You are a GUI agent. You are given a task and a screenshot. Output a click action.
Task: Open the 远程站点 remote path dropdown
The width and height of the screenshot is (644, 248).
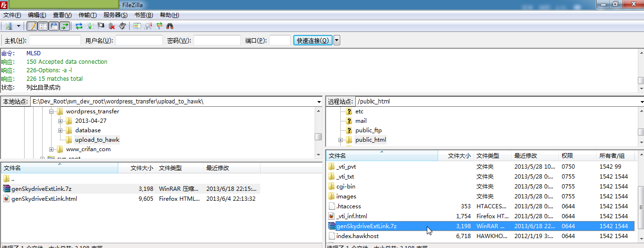(641, 102)
